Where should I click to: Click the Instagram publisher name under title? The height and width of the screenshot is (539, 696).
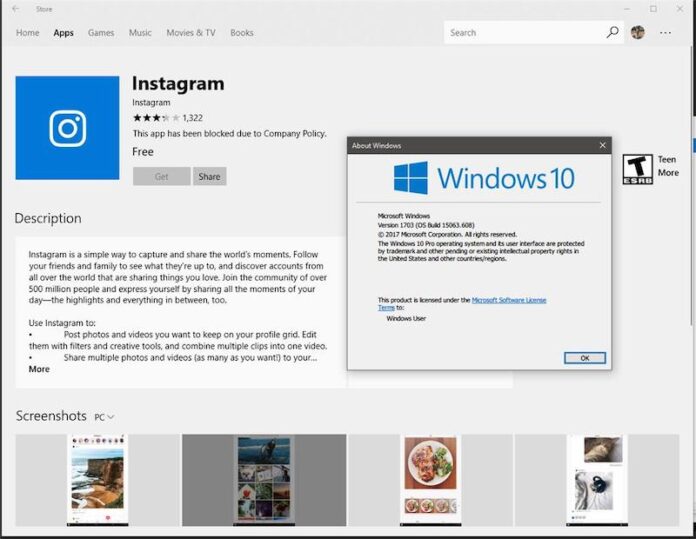[x=151, y=102]
